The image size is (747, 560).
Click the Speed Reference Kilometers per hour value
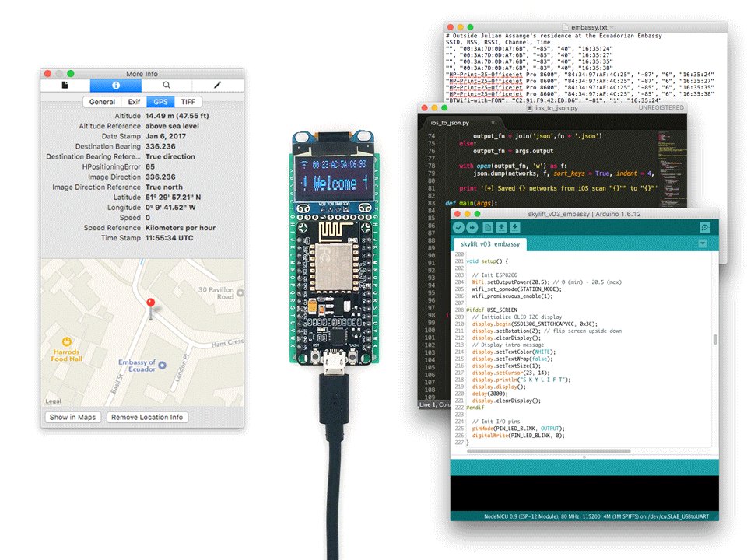tap(180, 228)
